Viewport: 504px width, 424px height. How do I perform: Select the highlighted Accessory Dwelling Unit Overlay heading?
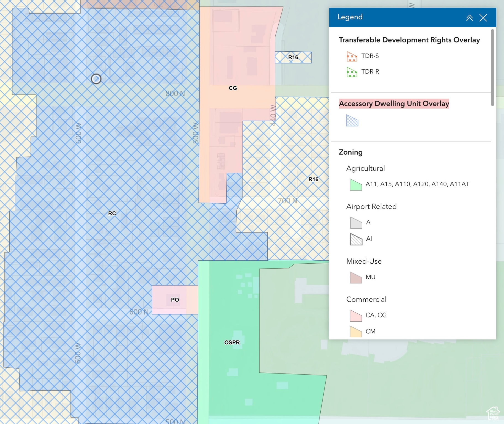tap(394, 104)
